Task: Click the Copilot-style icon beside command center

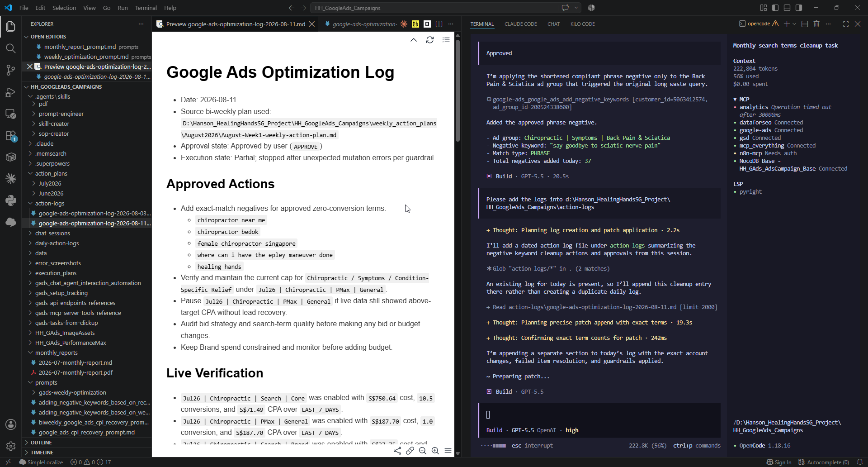Action: click(591, 8)
